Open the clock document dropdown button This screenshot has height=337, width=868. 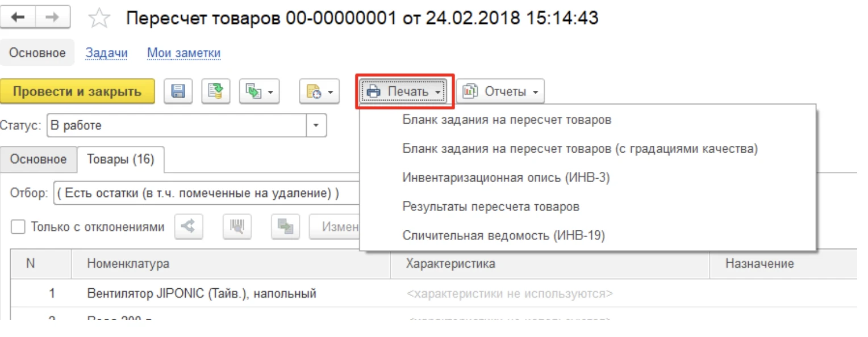[319, 91]
